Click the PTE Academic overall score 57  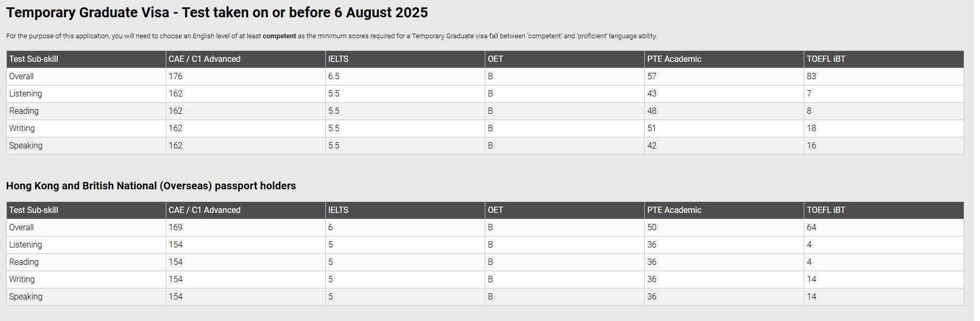click(652, 77)
